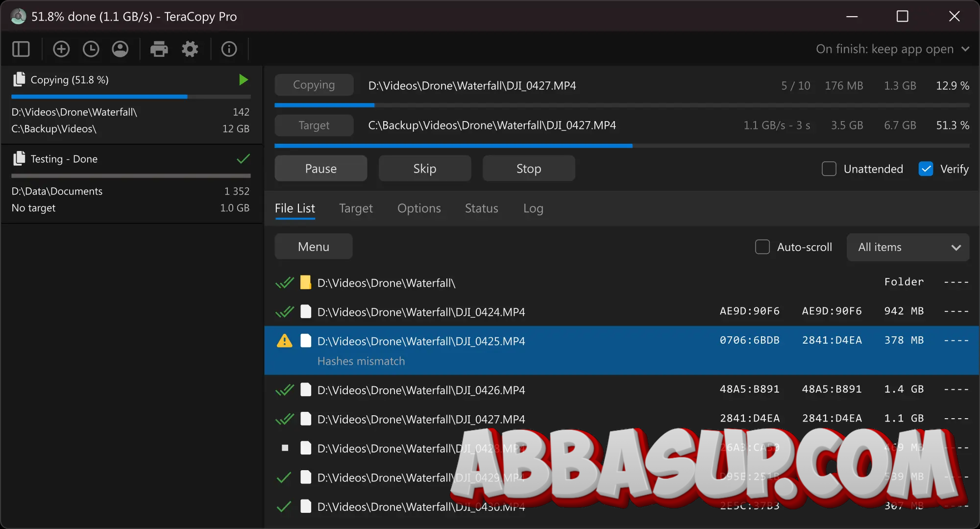Click the TeraCopy app icon in title bar
The image size is (980, 529).
pos(19,17)
